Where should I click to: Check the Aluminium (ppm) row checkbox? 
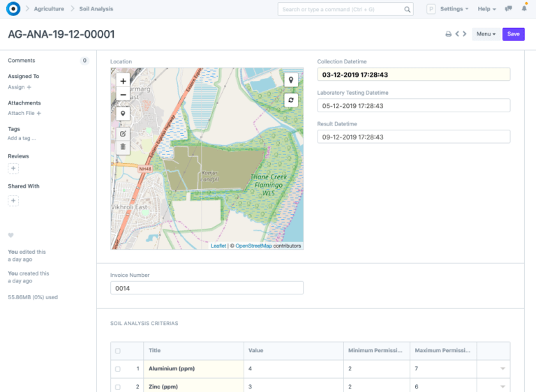point(117,368)
